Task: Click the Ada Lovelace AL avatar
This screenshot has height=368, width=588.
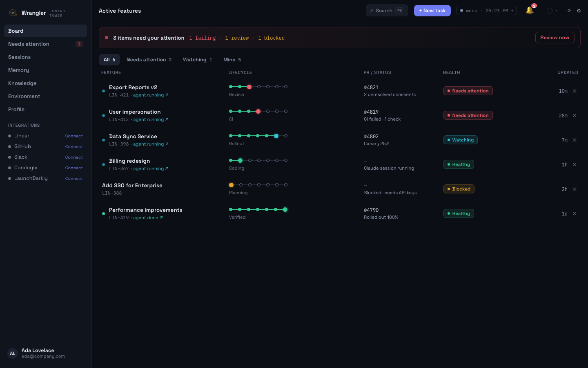Action: coord(13,353)
